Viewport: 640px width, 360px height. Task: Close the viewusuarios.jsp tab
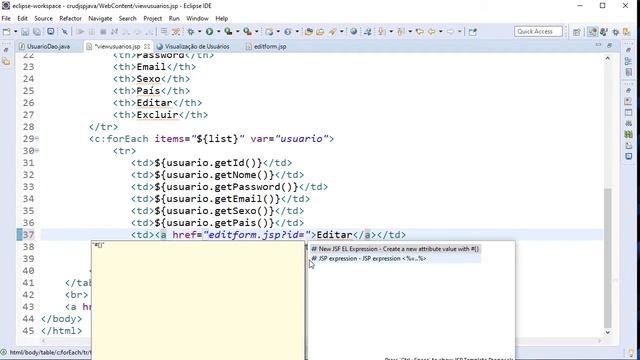click(x=147, y=47)
